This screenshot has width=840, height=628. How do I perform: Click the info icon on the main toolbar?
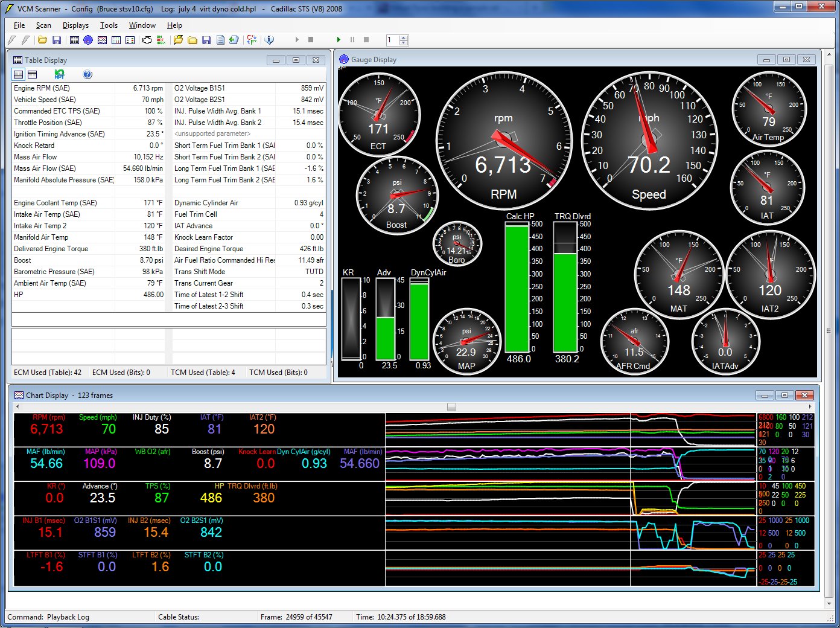pyautogui.click(x=268, y=40)
